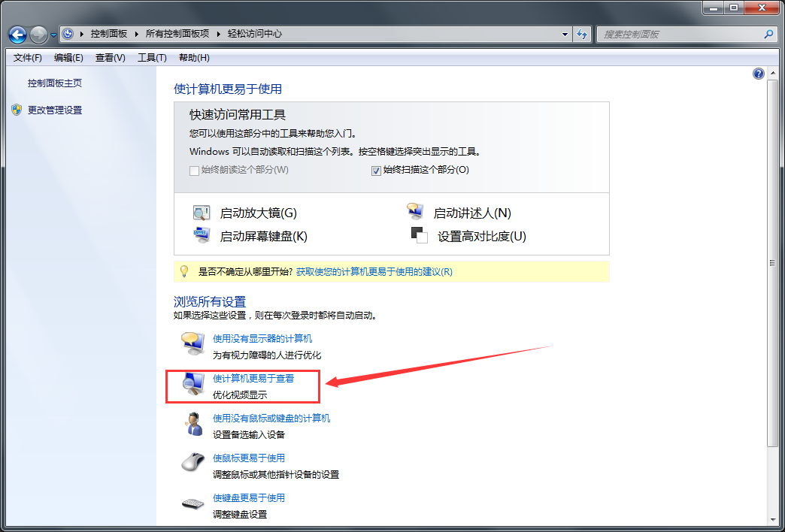Click 启动放大镜(G) text link
The height and width of the screenshot is (532, 785).
pyautogui.click(x=259, y=213)
